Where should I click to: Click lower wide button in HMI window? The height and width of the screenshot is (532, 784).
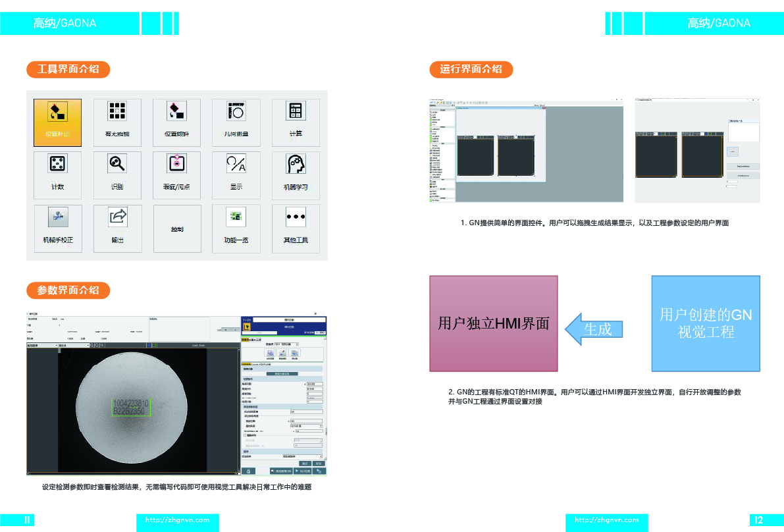[743, 176]
